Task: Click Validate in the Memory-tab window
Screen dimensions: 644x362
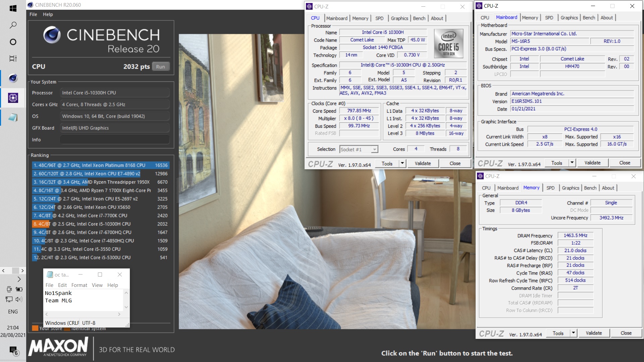Action: tap(594, 333)
